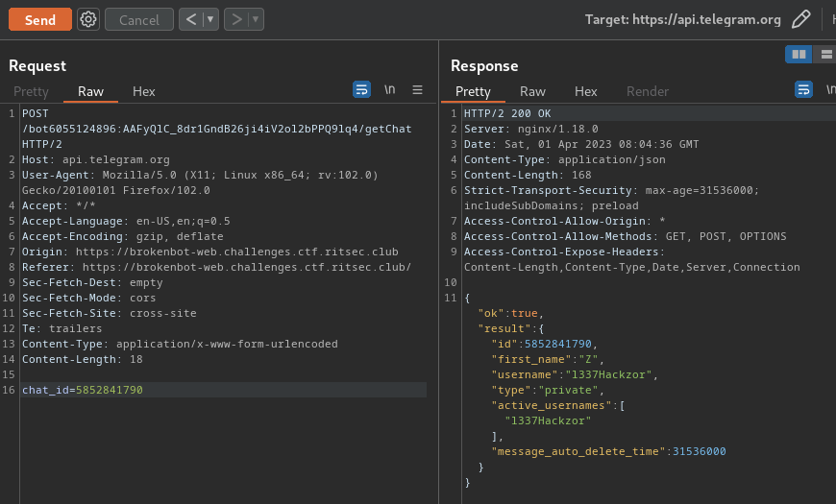Edit target with the pencil icon
This screenshot has width=836, height=504.
click(800, 20)
